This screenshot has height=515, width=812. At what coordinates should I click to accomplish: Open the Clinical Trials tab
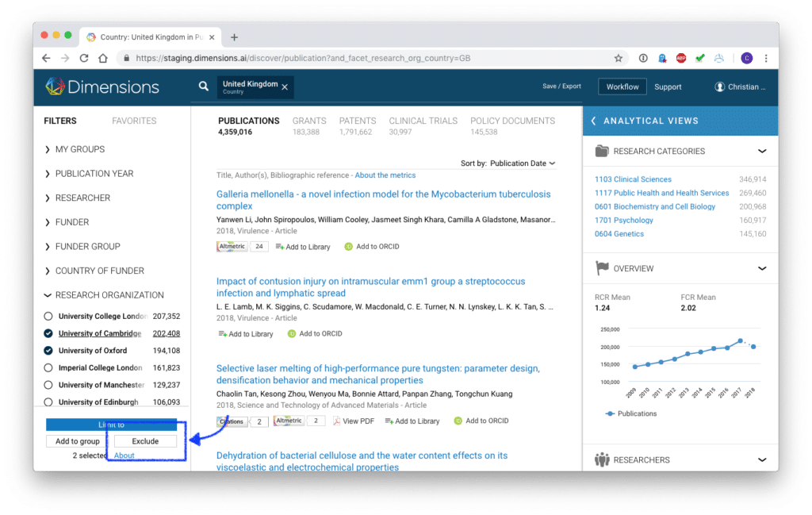[423, 121]
